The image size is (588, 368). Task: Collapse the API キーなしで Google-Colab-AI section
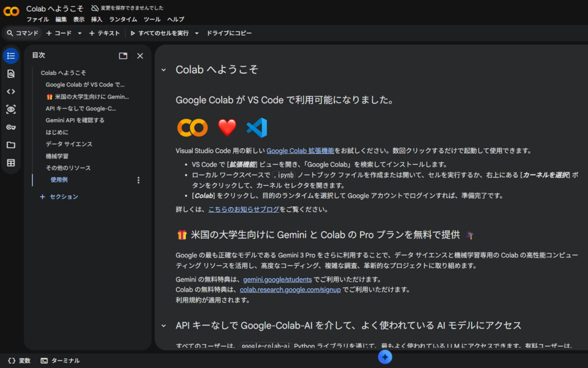[163, 326]
